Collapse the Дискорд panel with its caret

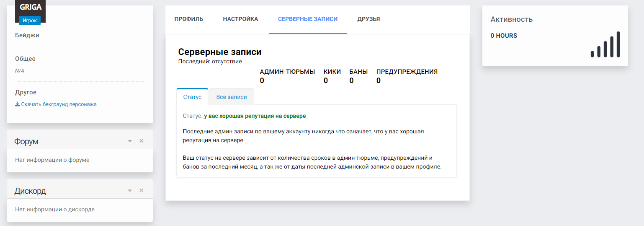click(130, 191)
